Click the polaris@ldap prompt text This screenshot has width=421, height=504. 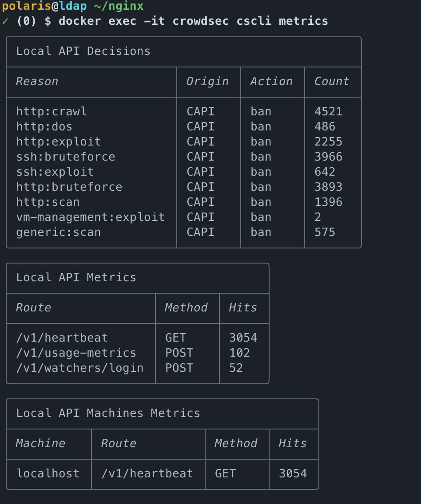44,6
